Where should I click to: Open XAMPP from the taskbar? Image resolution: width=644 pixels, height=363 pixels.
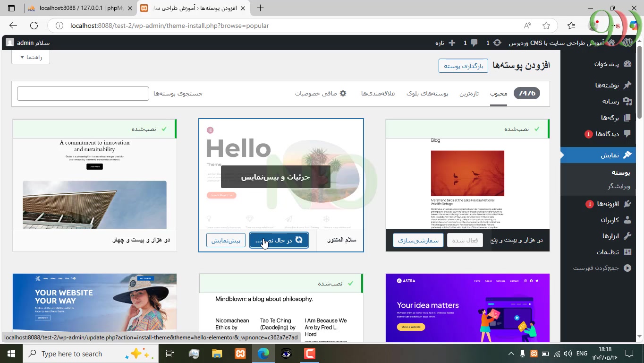[x=240, y=354]
